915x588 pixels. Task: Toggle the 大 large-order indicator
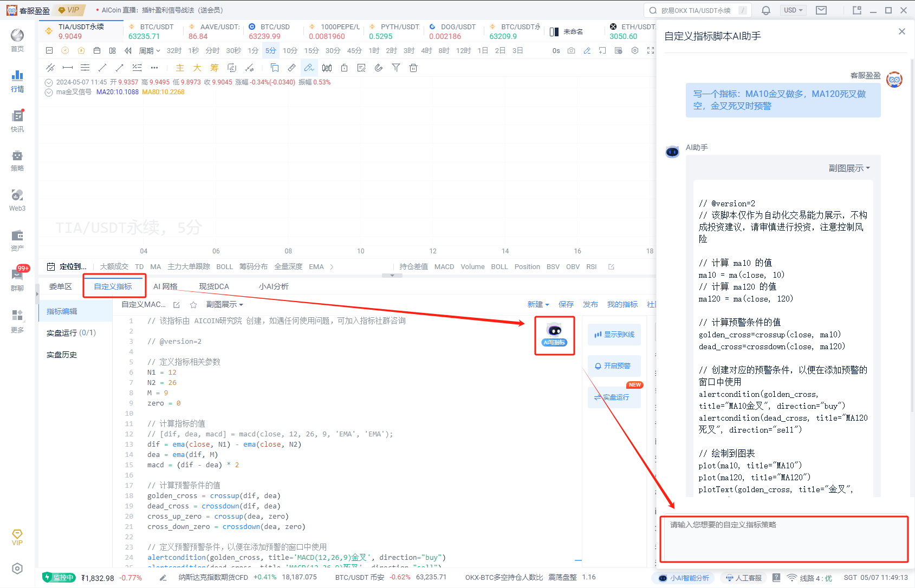click(197, 68)
